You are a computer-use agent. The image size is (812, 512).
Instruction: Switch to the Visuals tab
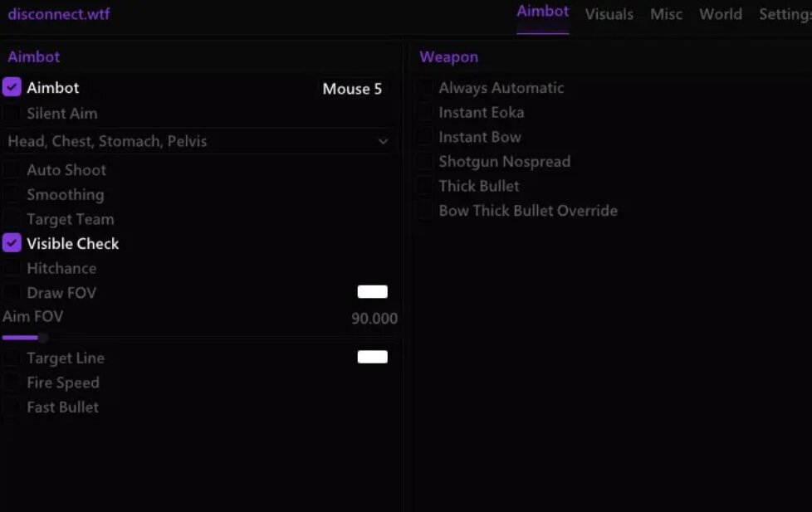coord(609,14)
